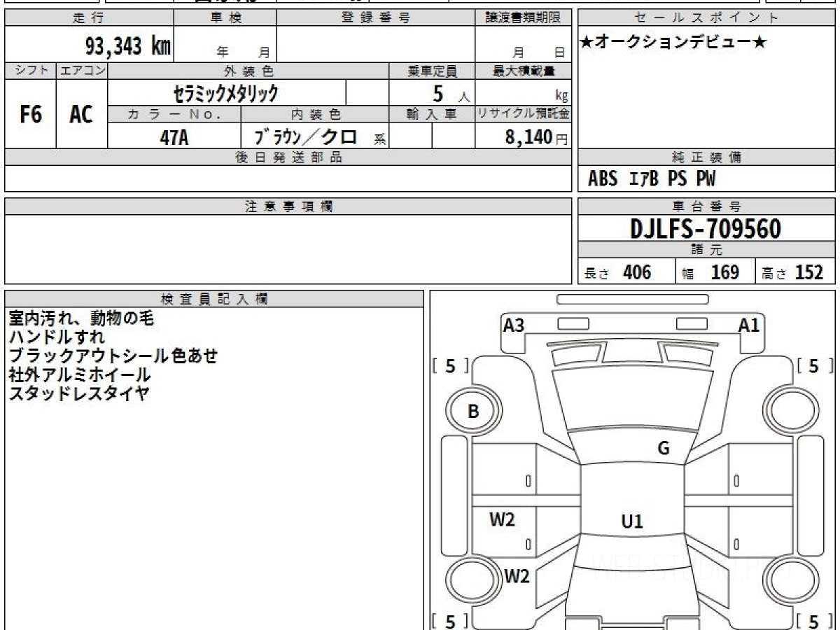Select inspector note 室内汚れ、動物の毛
840x630 pixels.
coord(81,318)
